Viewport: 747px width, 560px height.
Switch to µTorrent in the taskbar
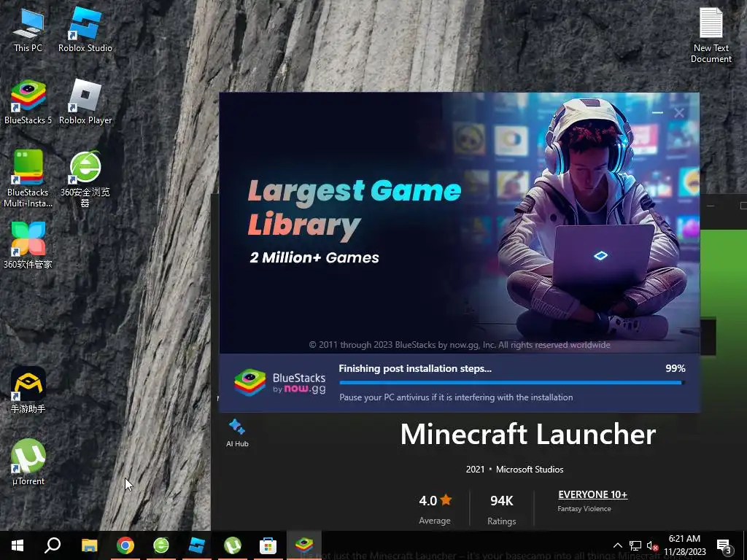tap(233, 545)
